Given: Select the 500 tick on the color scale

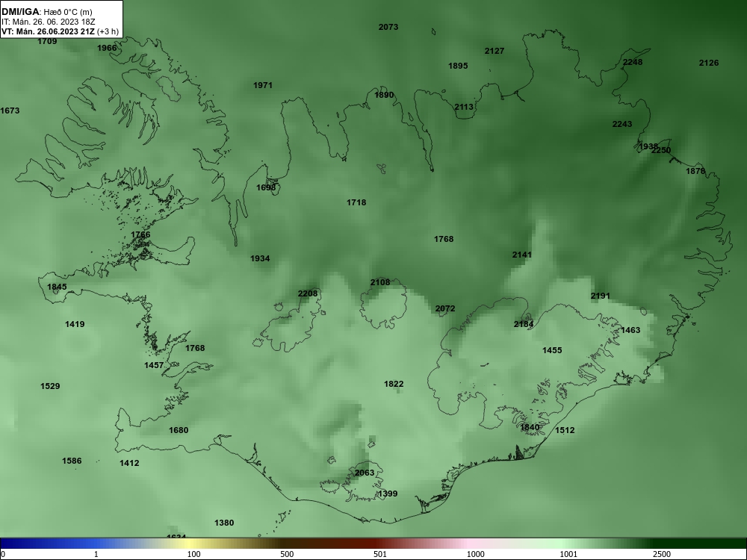Looking at the screenshot, I should [x=287, y=554].
